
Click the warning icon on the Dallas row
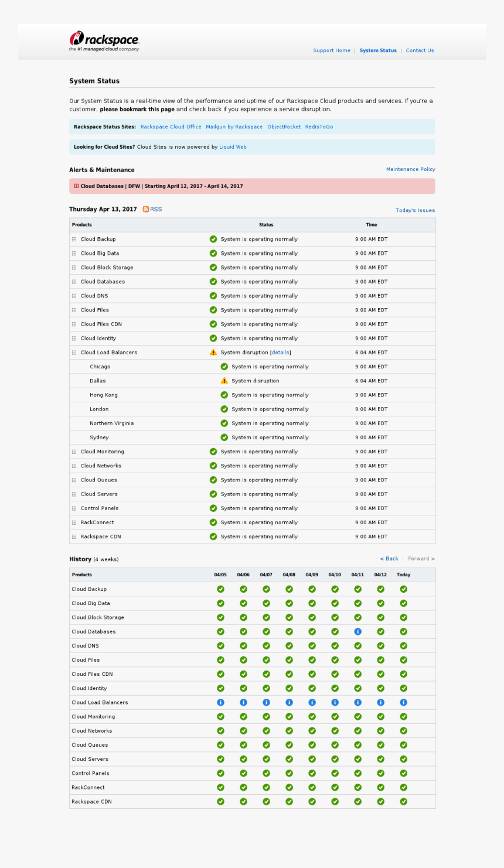click(224, 380)
